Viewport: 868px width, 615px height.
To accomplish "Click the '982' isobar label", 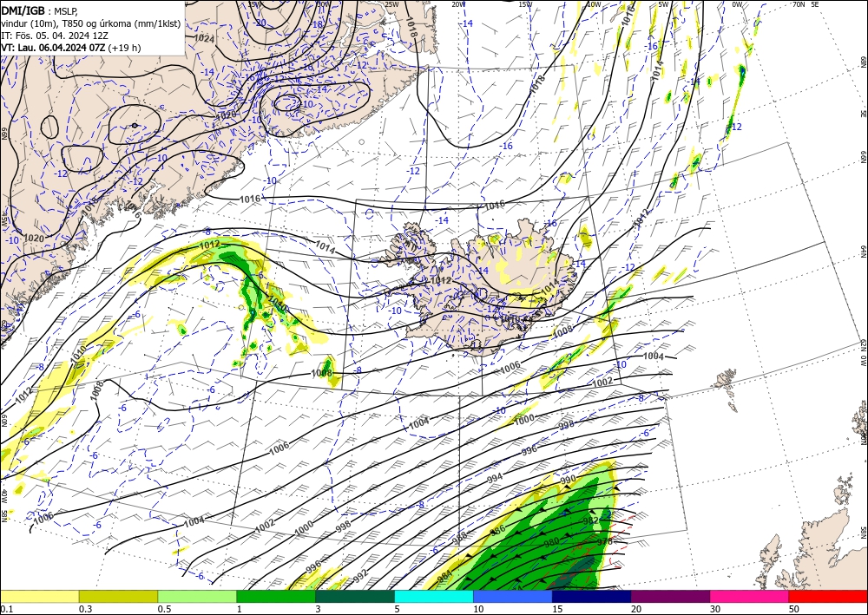I will (590, 521).
